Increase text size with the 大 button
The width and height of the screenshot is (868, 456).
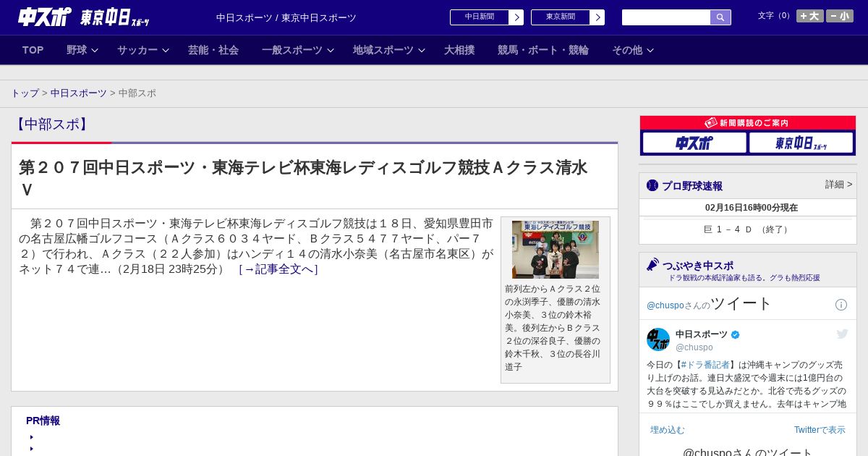810,16
